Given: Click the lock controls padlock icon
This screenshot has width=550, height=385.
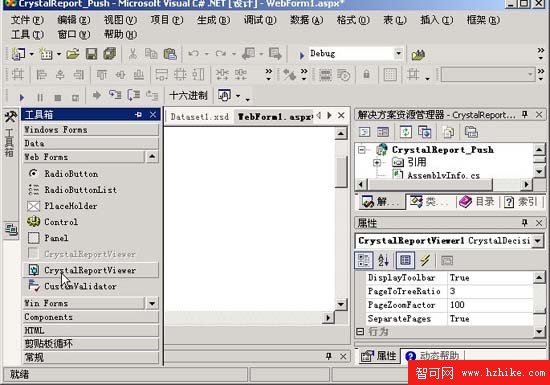Looking at the screenshot, I should pyautogui.click(x=367, y=74).
